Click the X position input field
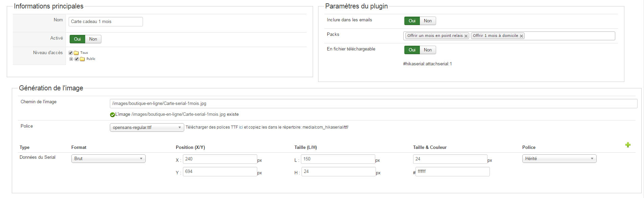Image resolution: width=644 pixels, height=198 pixels. [220, 159]
